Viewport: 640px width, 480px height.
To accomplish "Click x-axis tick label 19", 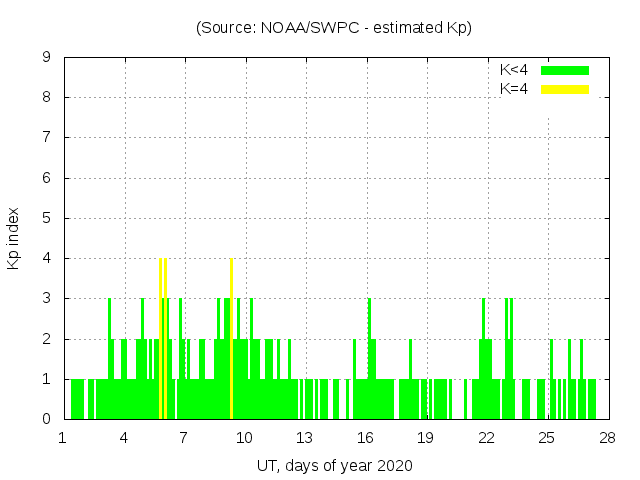I will point(425,437).
